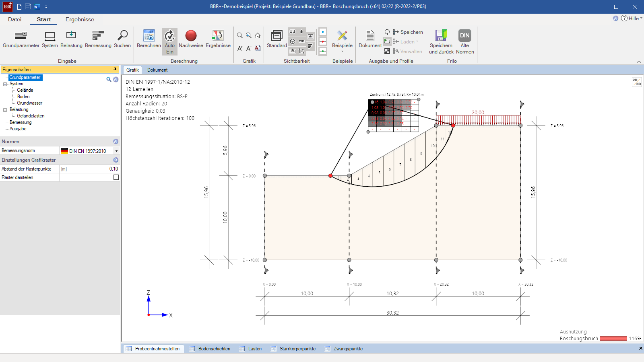The image size is (644, 362).
Task: Collapse Einstellungen Grafikraster section
Action: pos(116,160)
